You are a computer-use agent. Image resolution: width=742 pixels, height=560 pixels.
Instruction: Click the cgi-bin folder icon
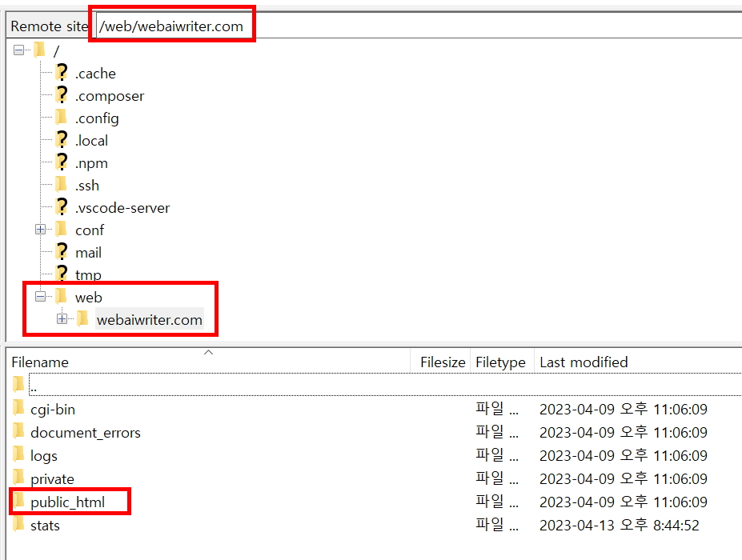point(18,407)
